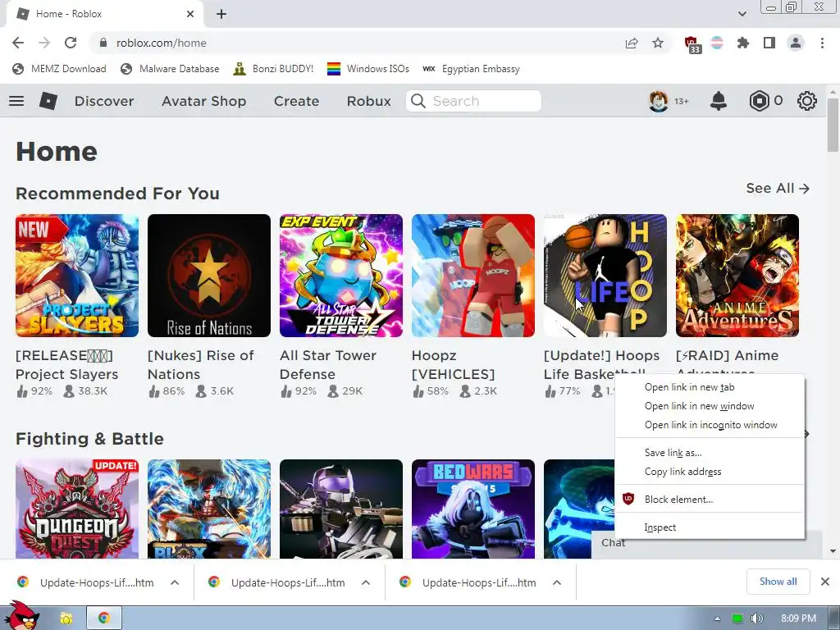Viewport: 840px width, 630px height.
Task: Open the Project Slayers game thumbnail
Action: (x=77, y=276)
